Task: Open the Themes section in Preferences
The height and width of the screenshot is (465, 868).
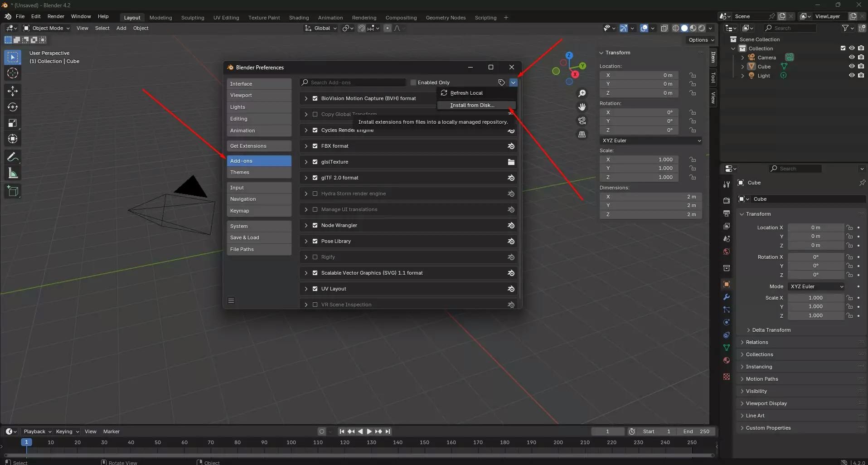Action: point(259,172)
